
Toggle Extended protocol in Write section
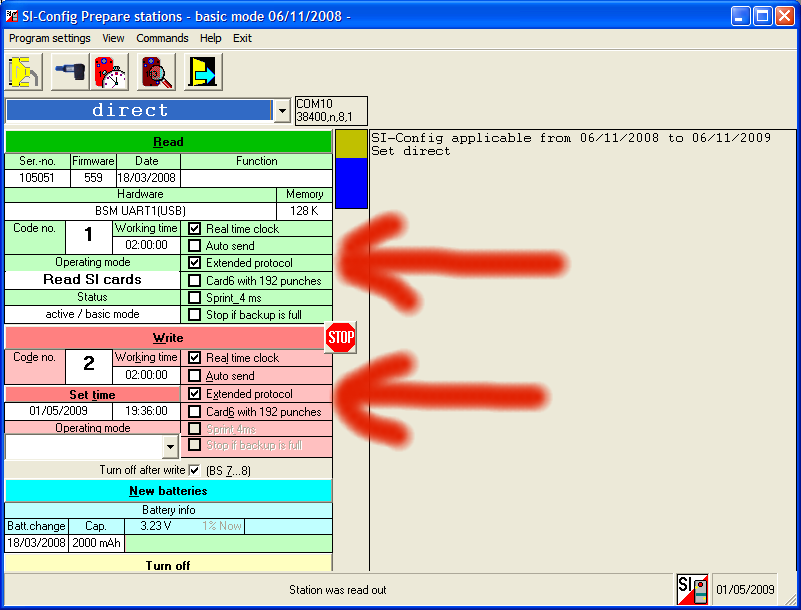pos(194,393)
